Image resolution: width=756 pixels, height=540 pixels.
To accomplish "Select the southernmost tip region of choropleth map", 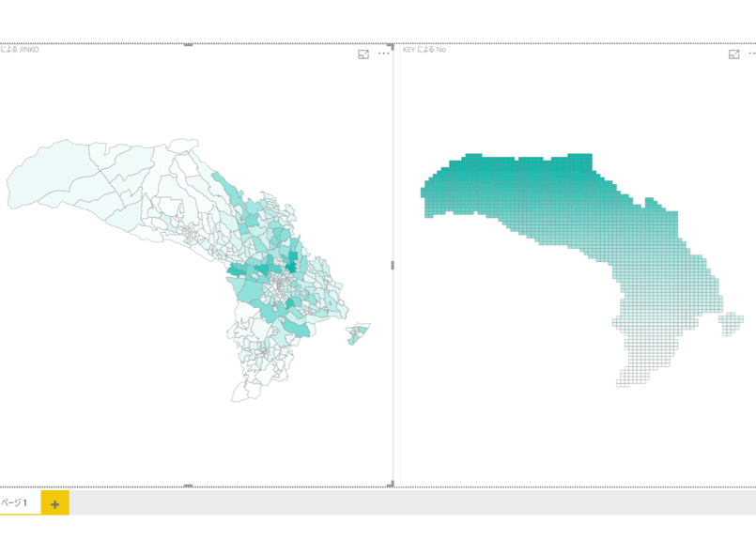I will pos(244,392).
